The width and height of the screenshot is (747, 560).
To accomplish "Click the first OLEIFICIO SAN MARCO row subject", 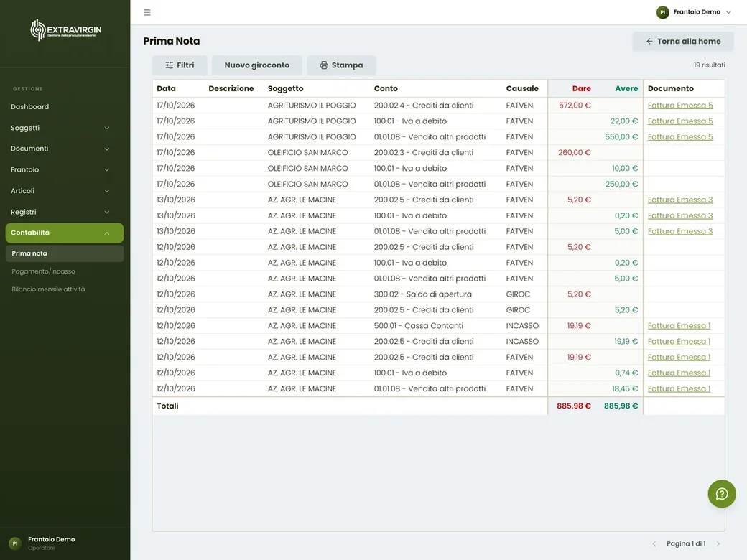I will pyautogui.click(x=307, y=152).
